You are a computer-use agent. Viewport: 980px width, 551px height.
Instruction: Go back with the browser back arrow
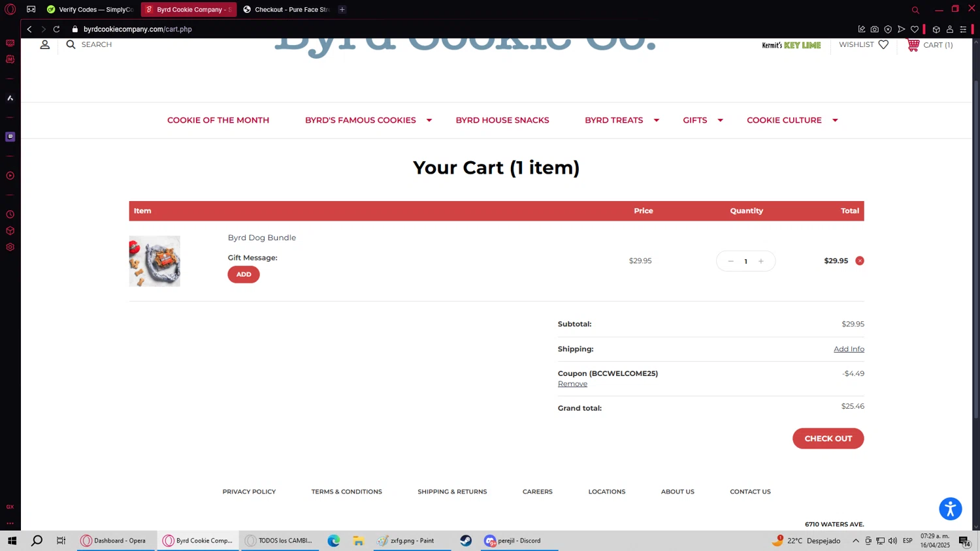(x=29, y=29)
